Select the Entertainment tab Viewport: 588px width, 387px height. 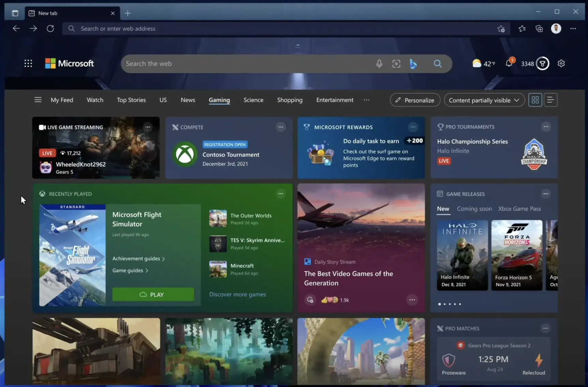(335, 100)
